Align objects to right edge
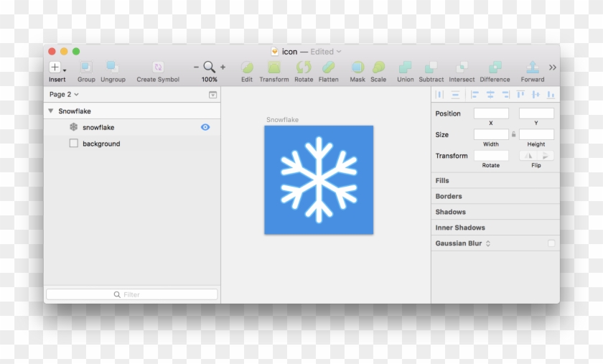 (x=505, y=94)
